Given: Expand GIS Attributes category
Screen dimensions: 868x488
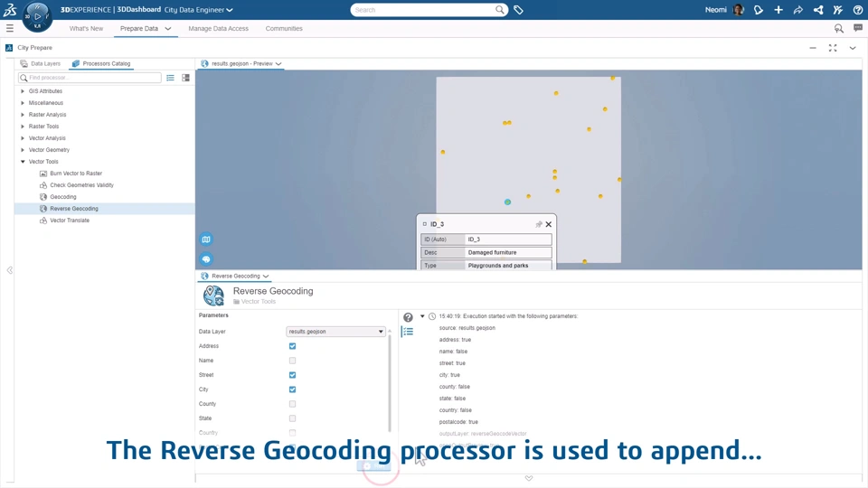Looking at the screenshot, I should (x=23, y=90).
